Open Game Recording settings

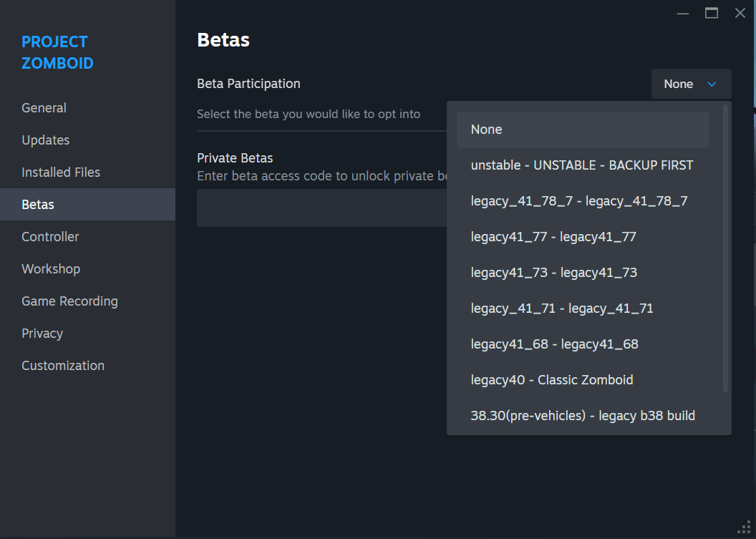click(x=69, y=301)
